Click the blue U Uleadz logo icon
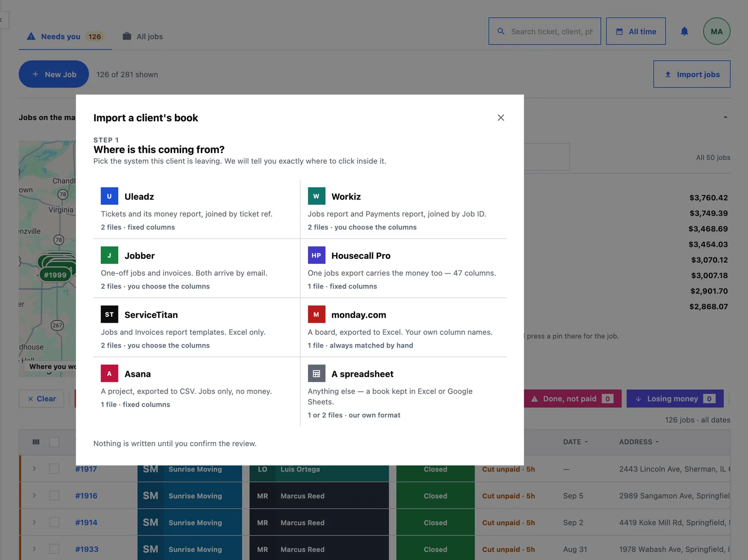This screenshot has width=748, height=560. coord(109,196)
